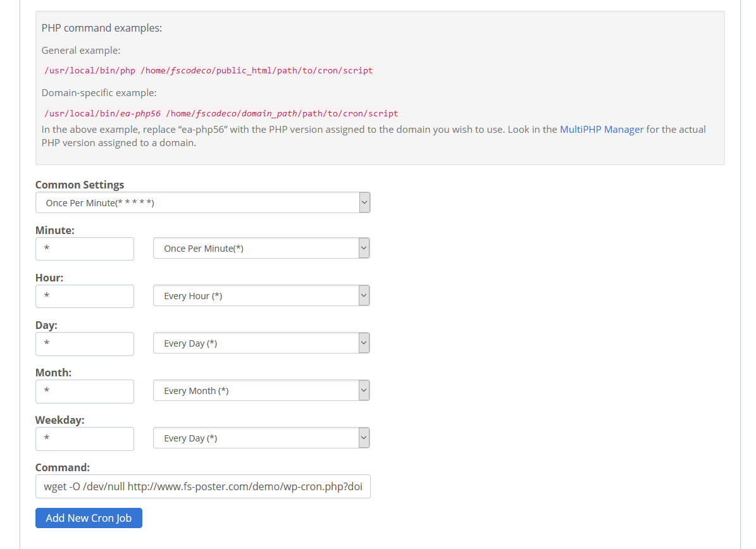This screenshot has height=549, width=756.
Task: Click the Month input field
Action: 84,392
